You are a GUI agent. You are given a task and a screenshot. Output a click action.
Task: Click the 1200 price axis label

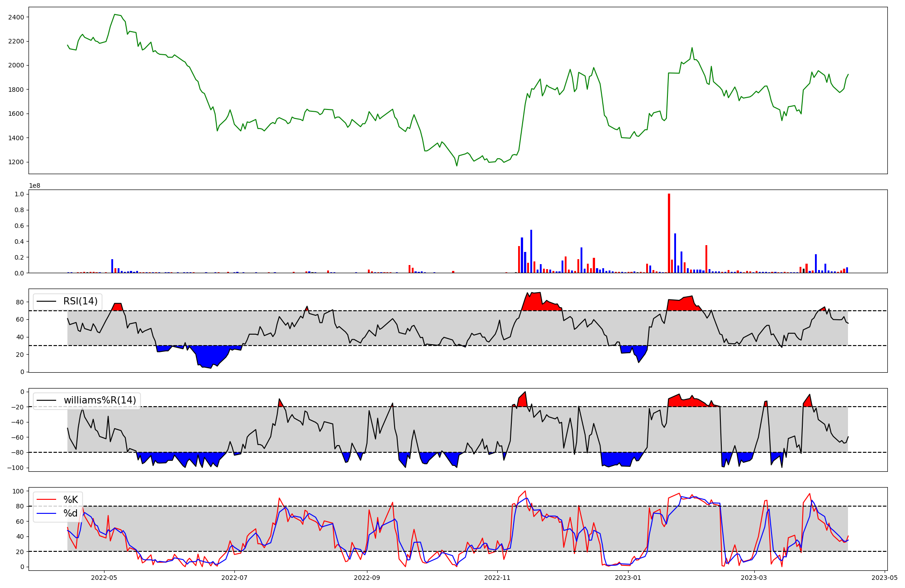coord(16,162)
